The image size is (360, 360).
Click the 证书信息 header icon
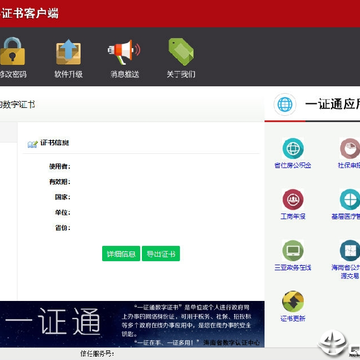click(x=32, y=144)
